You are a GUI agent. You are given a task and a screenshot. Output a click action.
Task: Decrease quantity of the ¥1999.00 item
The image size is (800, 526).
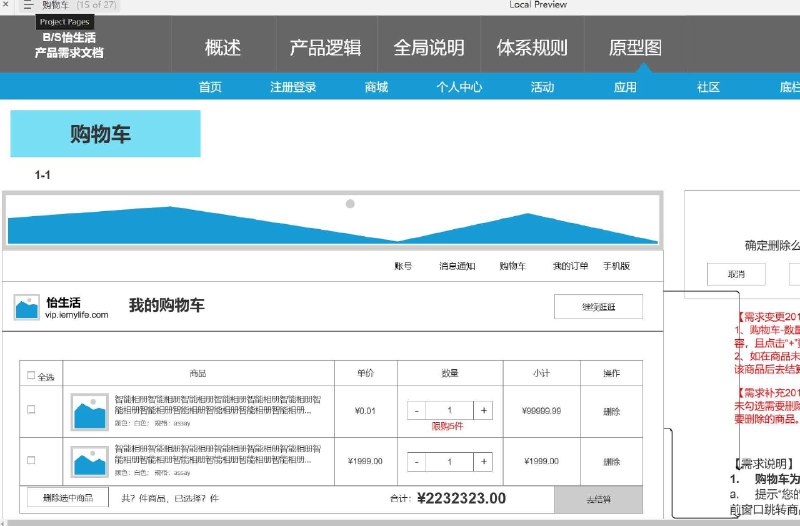click(416, 462)
